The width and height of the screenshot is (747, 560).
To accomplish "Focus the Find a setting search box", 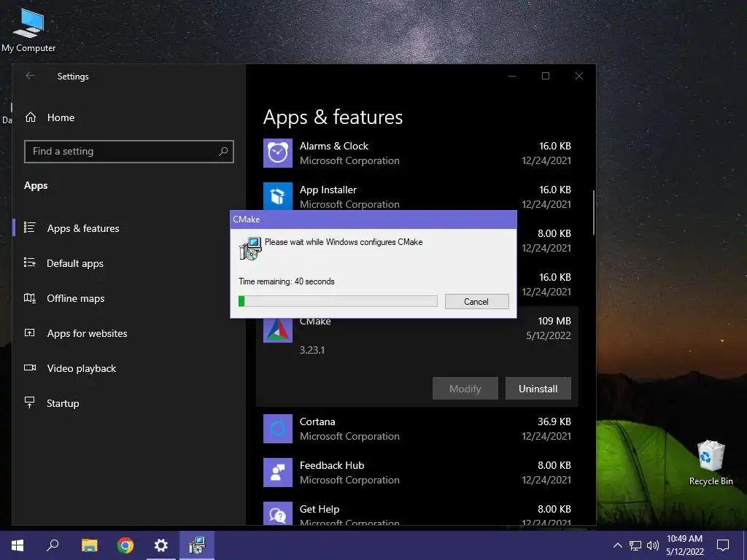I will tap(128, 152).
